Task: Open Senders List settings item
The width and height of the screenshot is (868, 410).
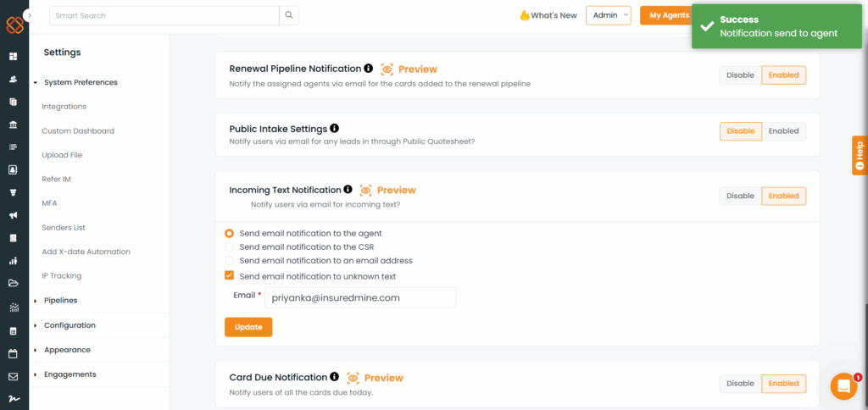Action: point(64,227)
